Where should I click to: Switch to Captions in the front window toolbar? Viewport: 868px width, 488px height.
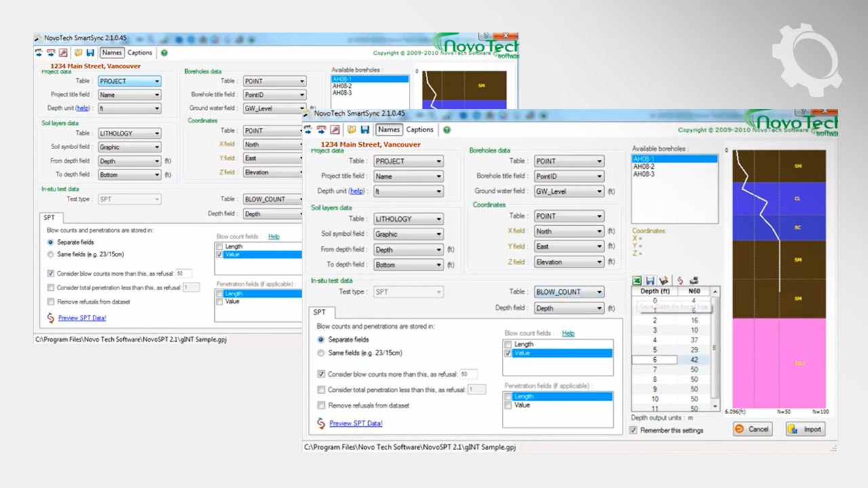(420, 129)
